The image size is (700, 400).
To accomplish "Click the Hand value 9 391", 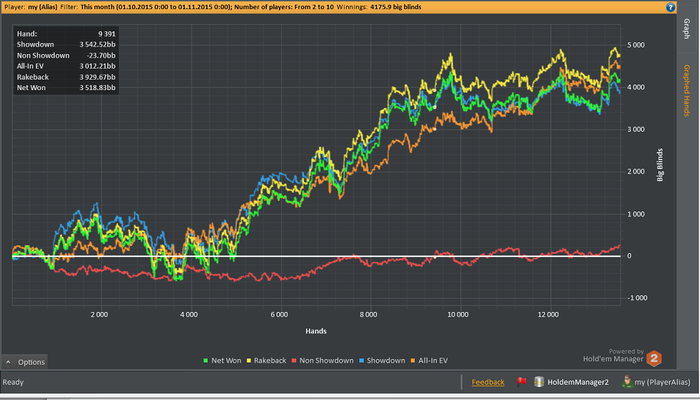I will click(x=107, y=34).
